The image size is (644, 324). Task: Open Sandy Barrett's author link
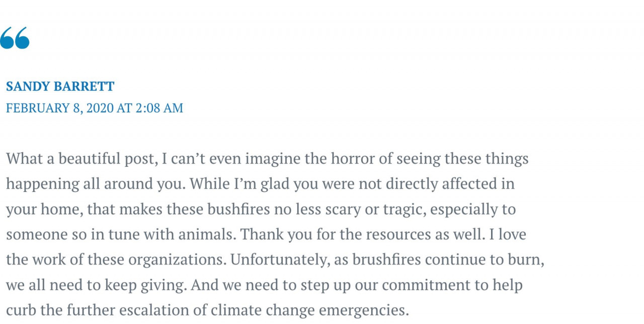[x=60, y=86]
